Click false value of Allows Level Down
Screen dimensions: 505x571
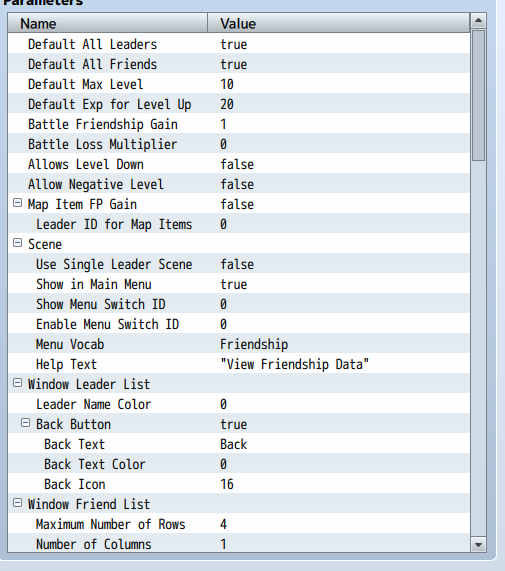237,165
